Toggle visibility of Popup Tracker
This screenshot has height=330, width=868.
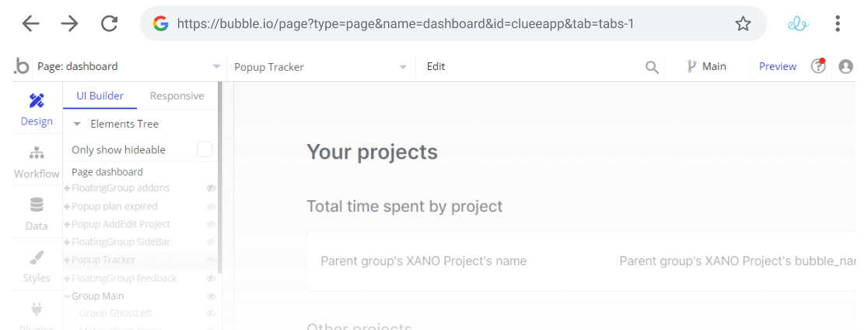pos(211,260)
